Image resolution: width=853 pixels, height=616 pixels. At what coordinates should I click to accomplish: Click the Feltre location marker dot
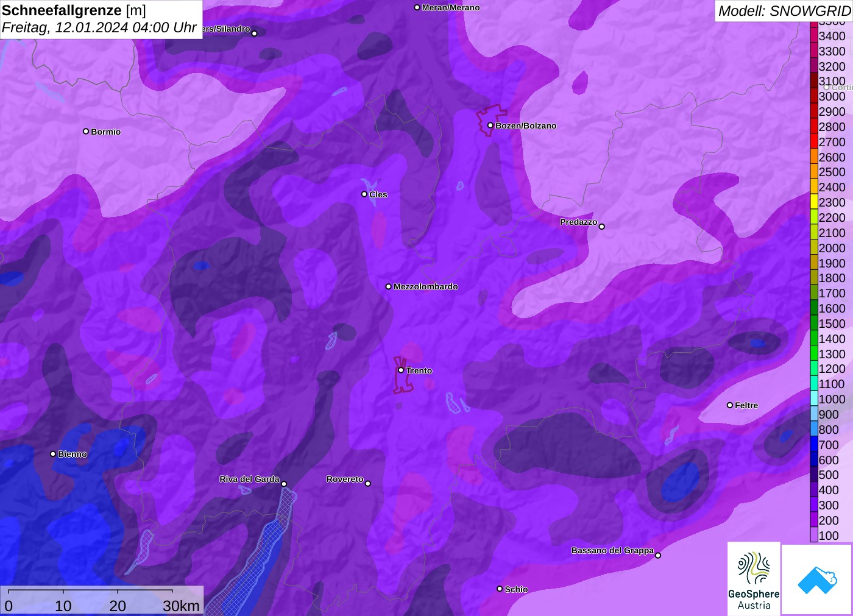click(730, 405)
